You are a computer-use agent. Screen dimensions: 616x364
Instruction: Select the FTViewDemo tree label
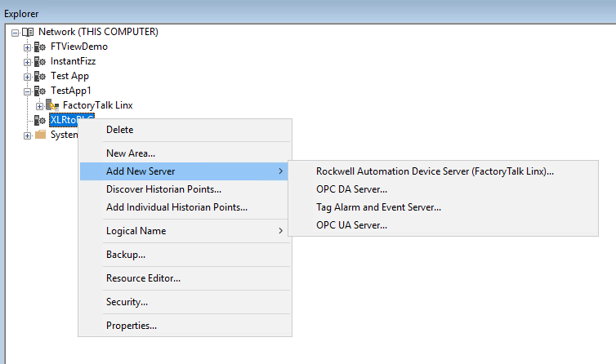coord(79,47)
